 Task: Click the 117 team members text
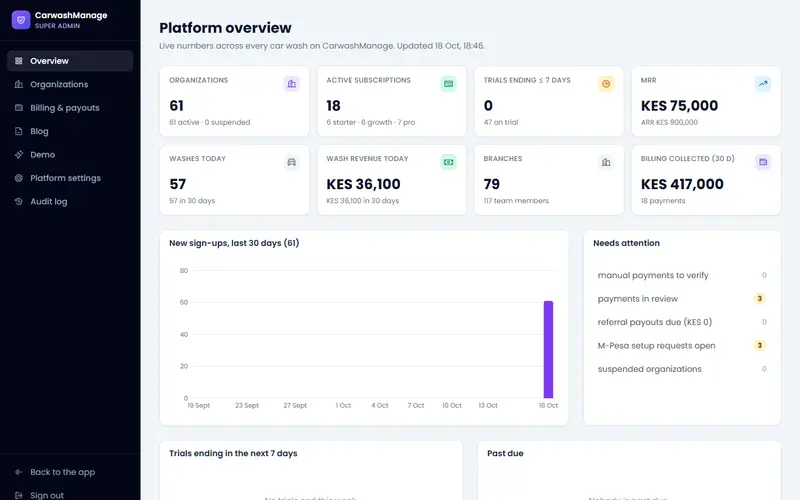pyautogui.click(x=516, y=201)
